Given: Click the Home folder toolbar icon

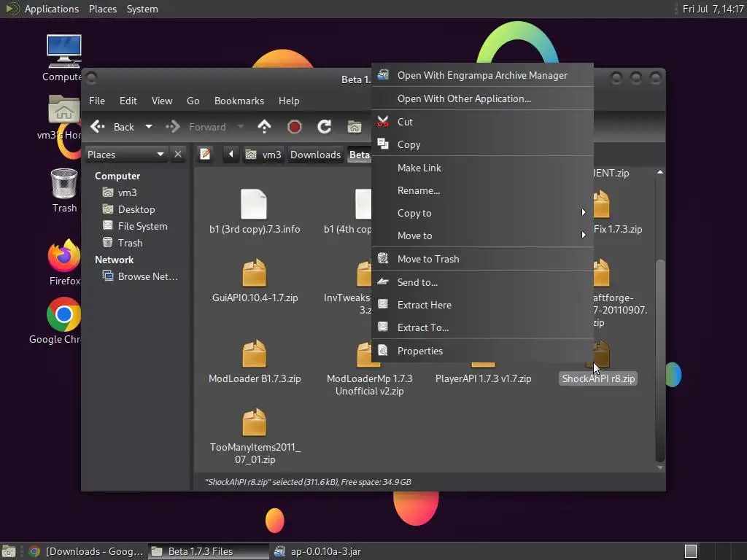Looking at the screenshot, I should click(354, 127).
